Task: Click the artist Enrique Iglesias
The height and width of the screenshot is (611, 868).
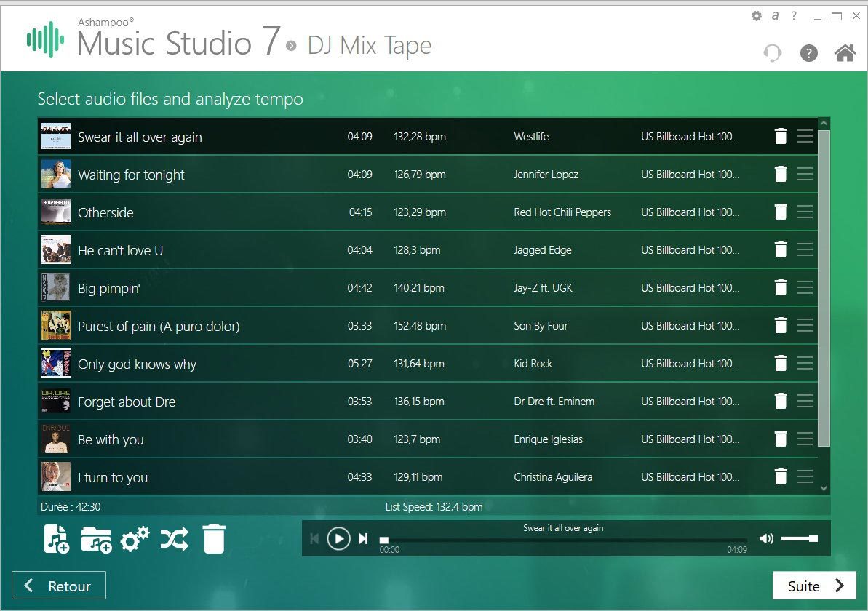Action: tap(548, 439)
